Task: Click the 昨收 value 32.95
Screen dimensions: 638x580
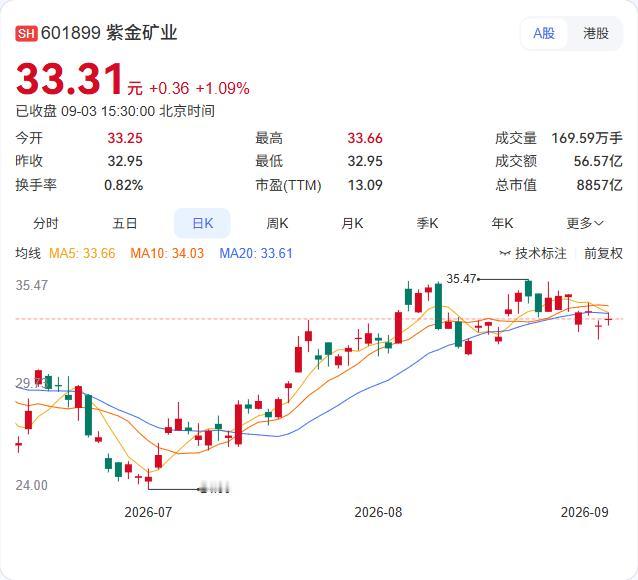Action: click(125, 161)
